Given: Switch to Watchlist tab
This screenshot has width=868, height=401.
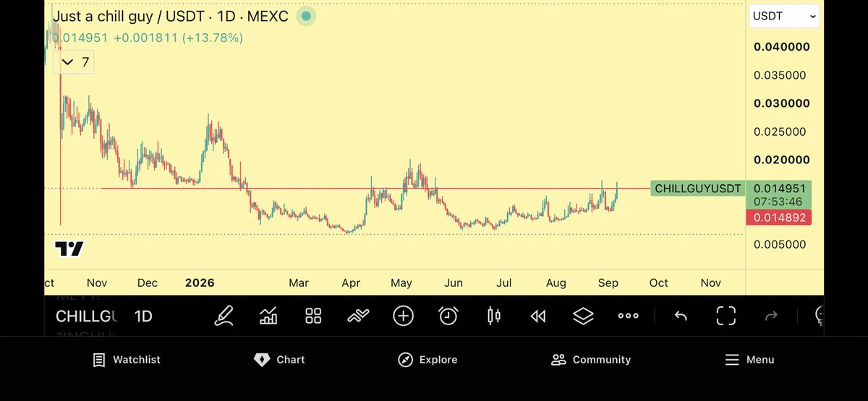Looking at the screenshot, I should (x=127, y=360).
